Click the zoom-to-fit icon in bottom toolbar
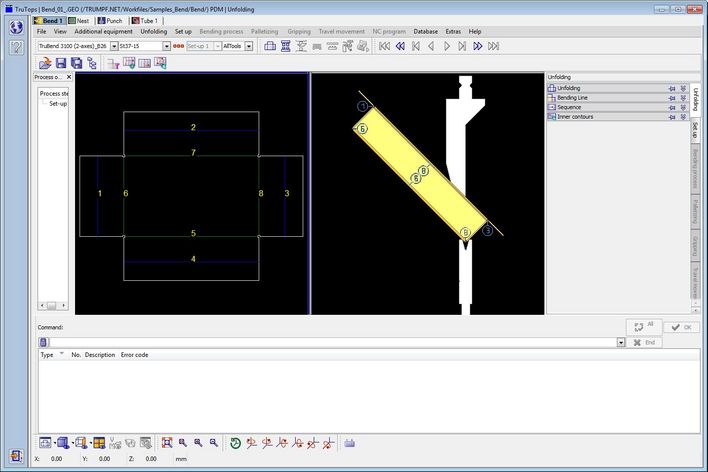Viewport: 708px width, 472px height. 167,442
